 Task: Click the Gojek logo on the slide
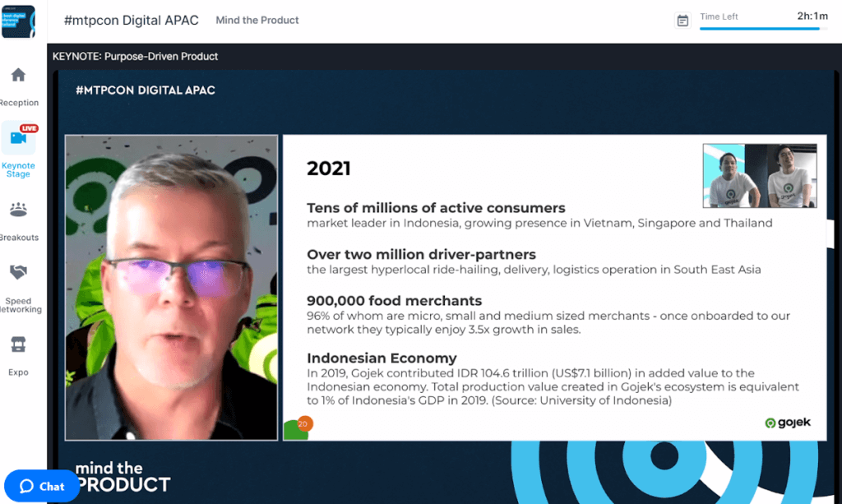(x=788, y=423)
